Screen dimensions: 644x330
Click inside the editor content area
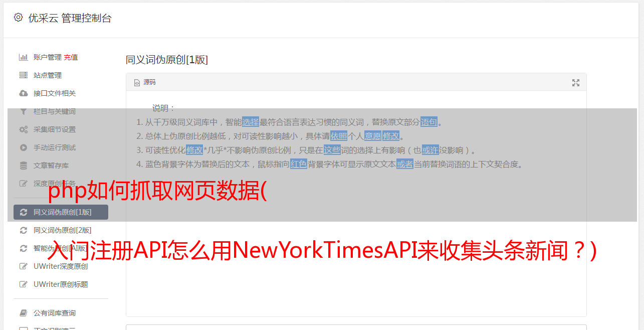(x=356, y=203)
